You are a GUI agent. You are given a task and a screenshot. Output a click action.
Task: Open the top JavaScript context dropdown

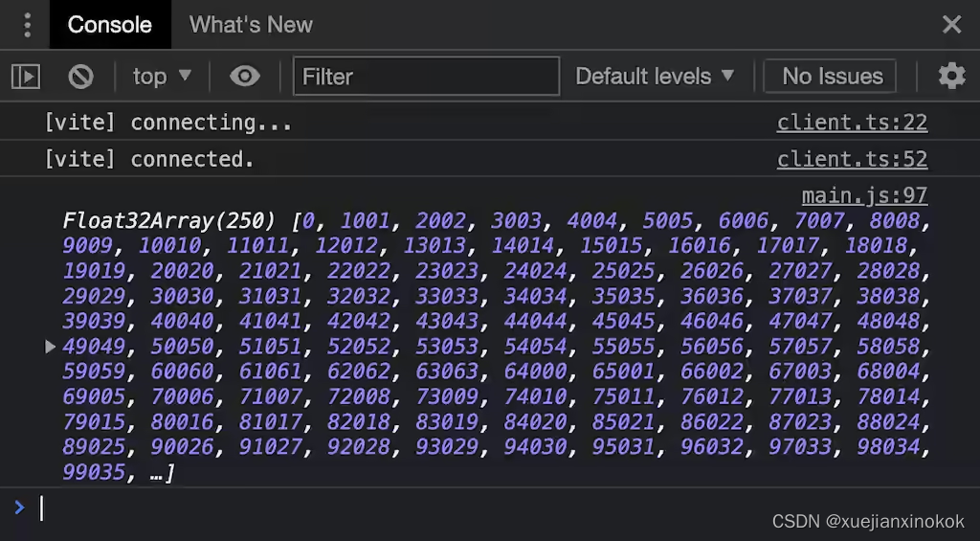162,77
